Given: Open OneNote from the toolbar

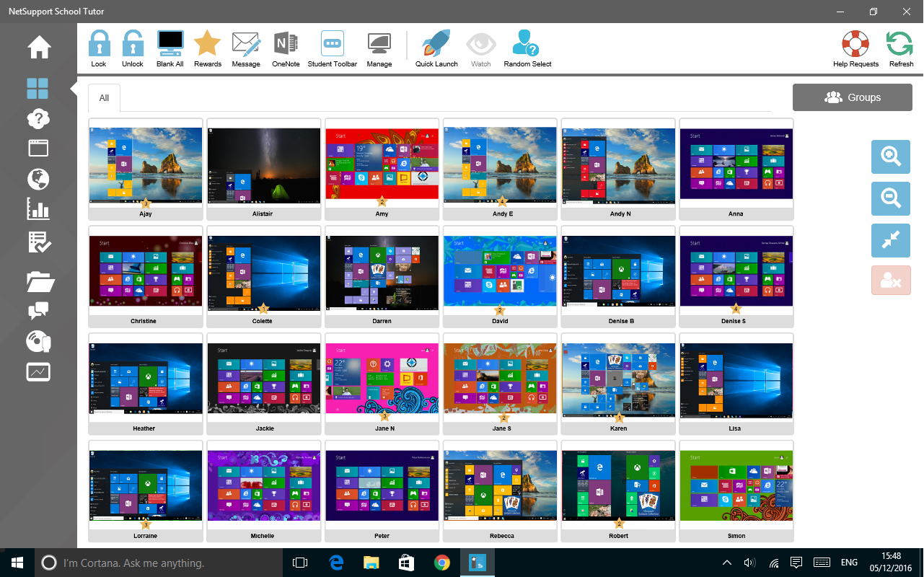Looking at the screenshot, I should [286, 45].
